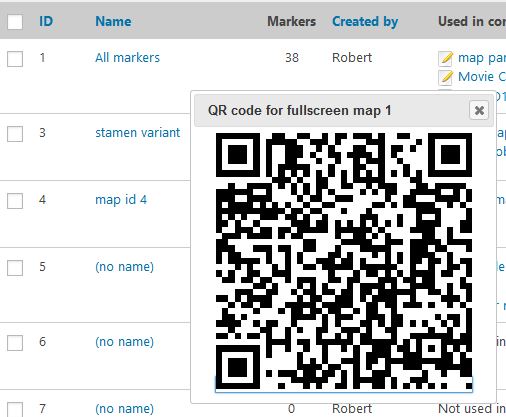Toggle the select-all checkbox in the header
This screenshot has width=506, height=417.
click(15, 22)
